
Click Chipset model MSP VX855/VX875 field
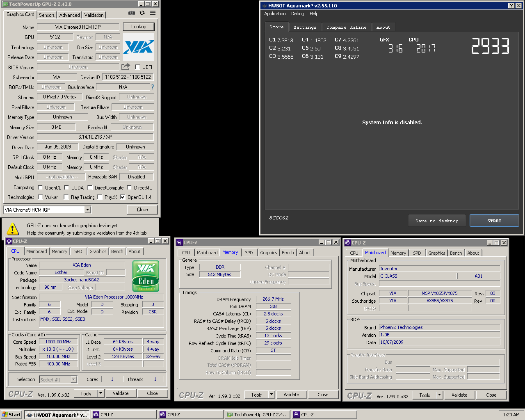[439, 293]
